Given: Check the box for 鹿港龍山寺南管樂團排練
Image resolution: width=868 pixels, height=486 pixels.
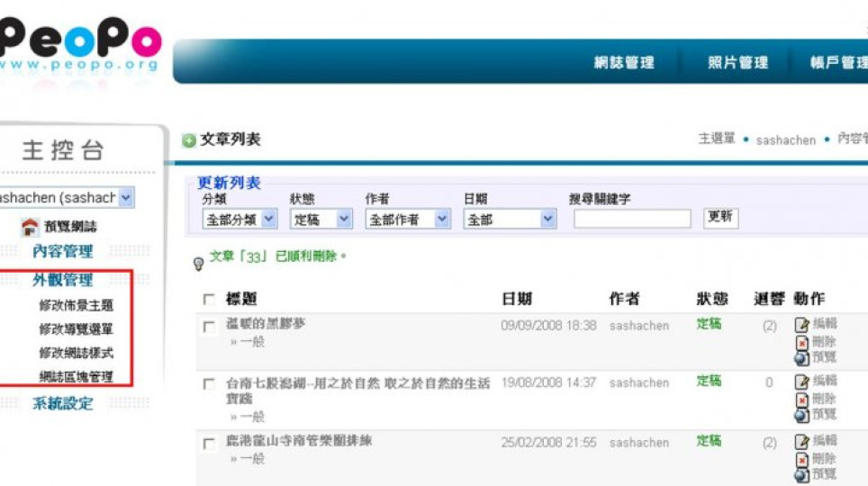Looking at the screenshot, I should pos(209,444).
